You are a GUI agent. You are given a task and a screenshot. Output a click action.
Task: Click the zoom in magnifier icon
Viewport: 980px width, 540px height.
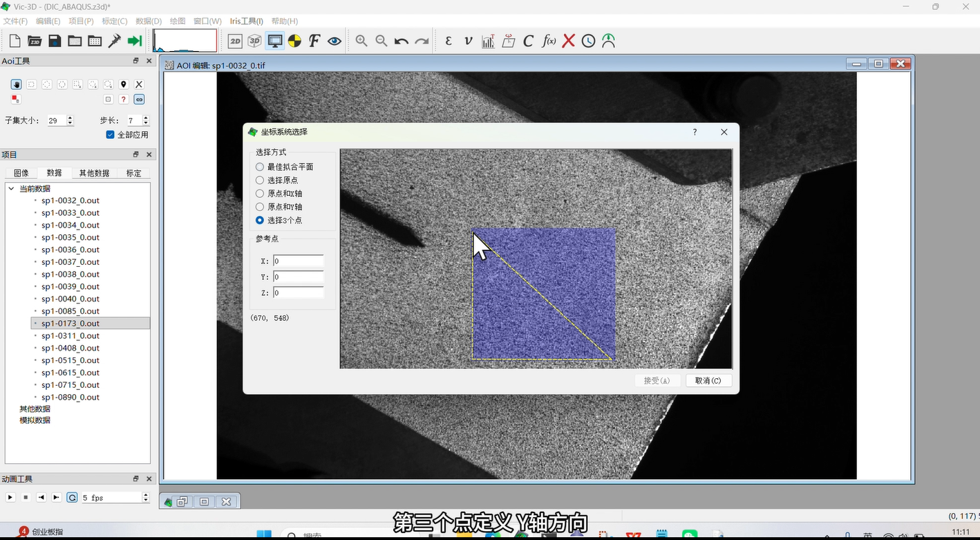click(361, 41)
